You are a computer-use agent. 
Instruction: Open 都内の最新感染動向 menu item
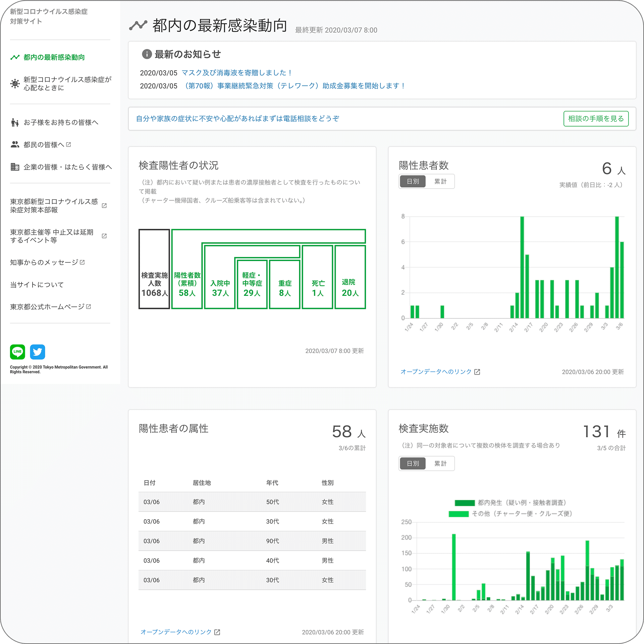tap(54, 57)
